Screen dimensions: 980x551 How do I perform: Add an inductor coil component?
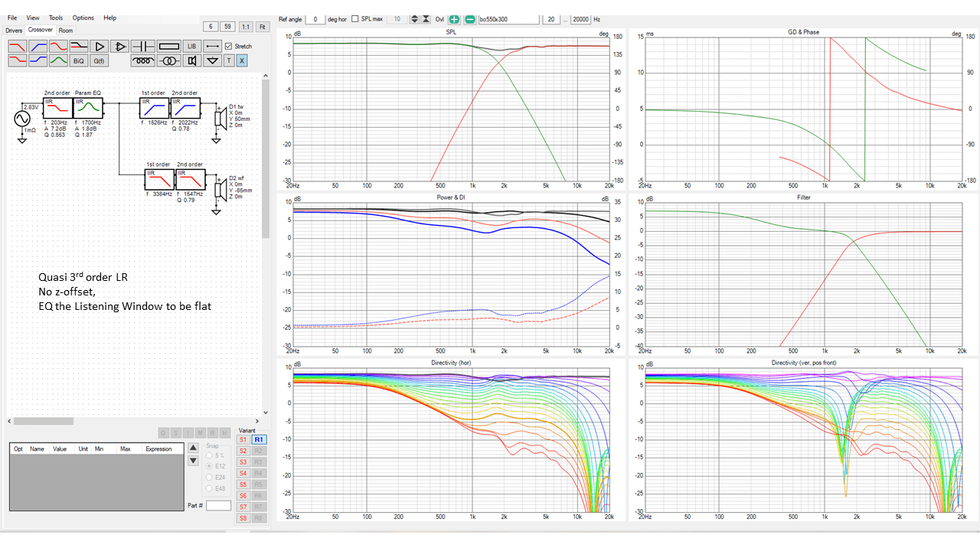[x=143, y=60]
